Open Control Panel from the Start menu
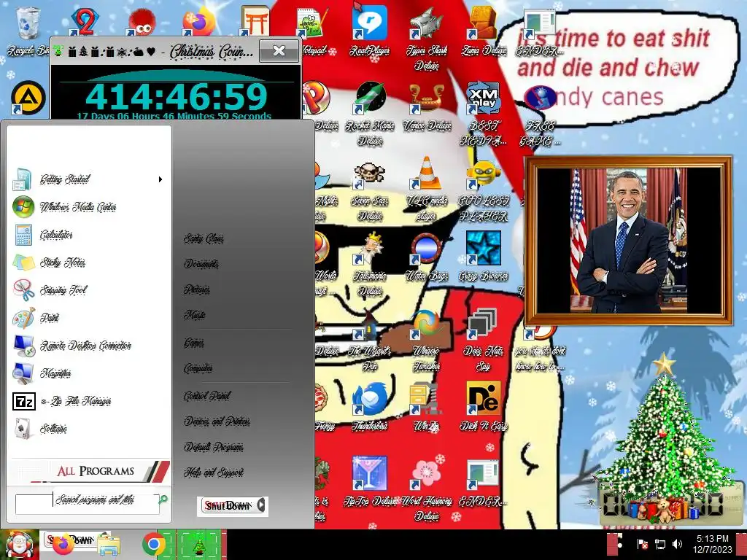747x560 pixels. click(206, 396)
